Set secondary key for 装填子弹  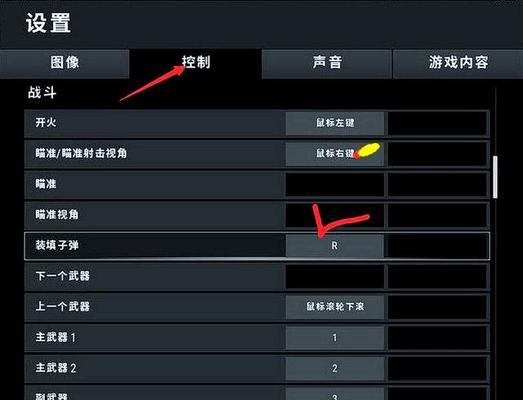click(x=438, y=246)
